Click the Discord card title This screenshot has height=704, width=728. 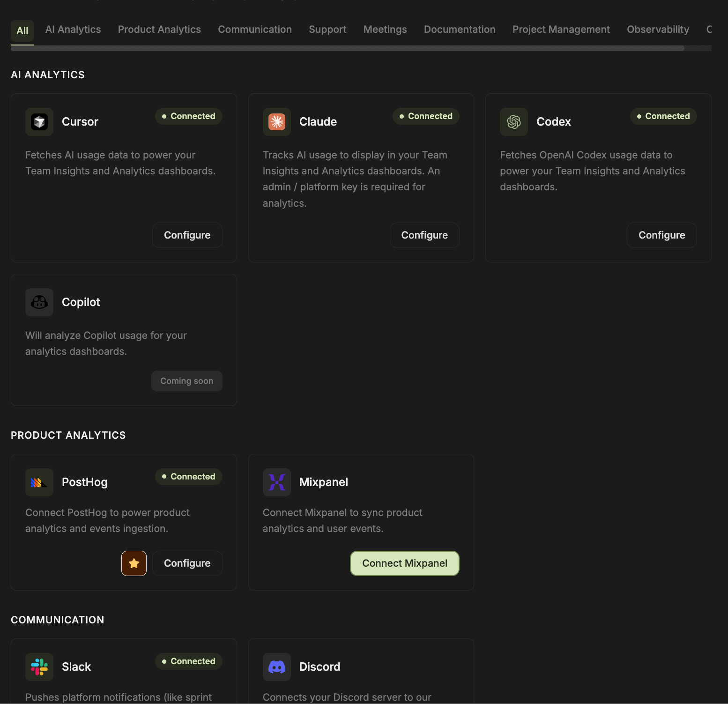(x=320, y=667)
